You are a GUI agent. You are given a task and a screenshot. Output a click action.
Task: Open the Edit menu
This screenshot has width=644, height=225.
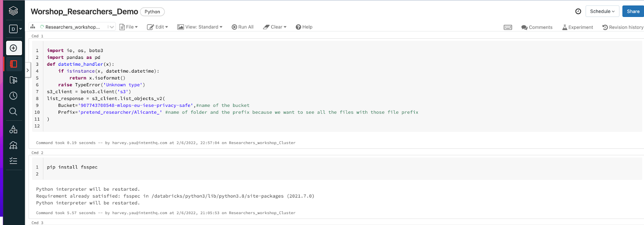click(157, 27)
